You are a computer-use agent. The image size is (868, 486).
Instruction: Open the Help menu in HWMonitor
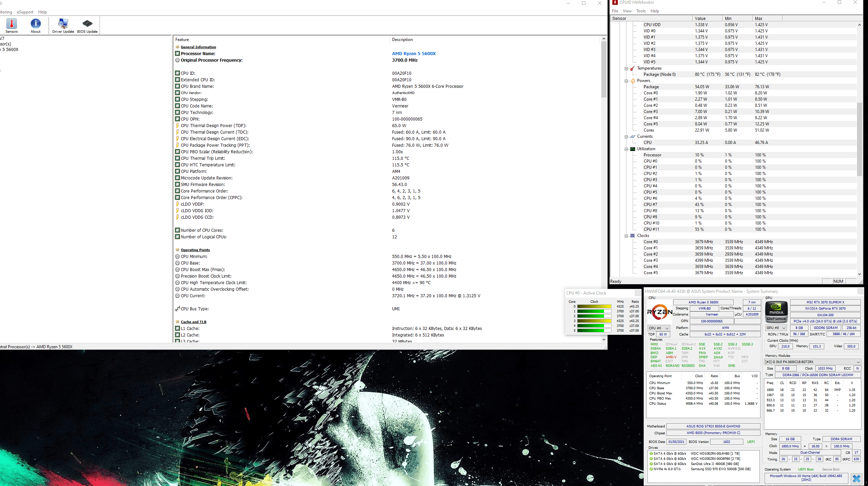point(655,11)
